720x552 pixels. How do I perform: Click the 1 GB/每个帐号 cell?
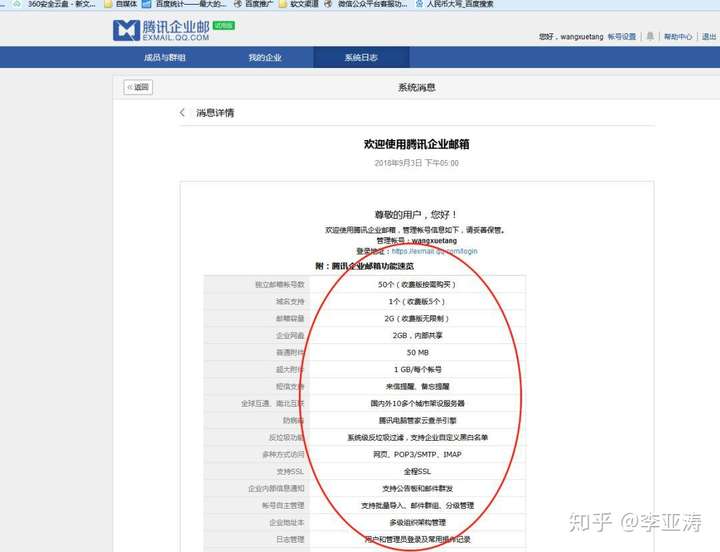pos(417,370)
